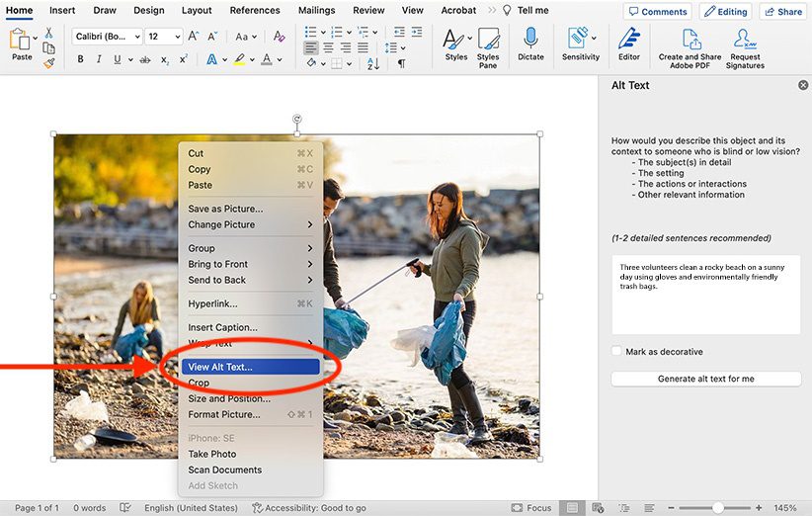The width and height of the screenshot is (812, 516).
Task: Check Mark as decorative checkbox
Action: pyautogui.click(x=616, y=351)
